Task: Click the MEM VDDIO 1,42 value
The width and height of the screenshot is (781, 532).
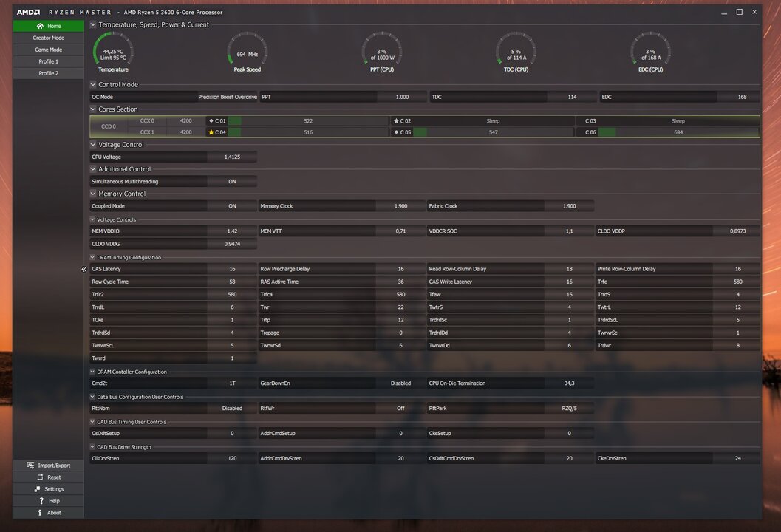Action: click(x=232, y=231)
